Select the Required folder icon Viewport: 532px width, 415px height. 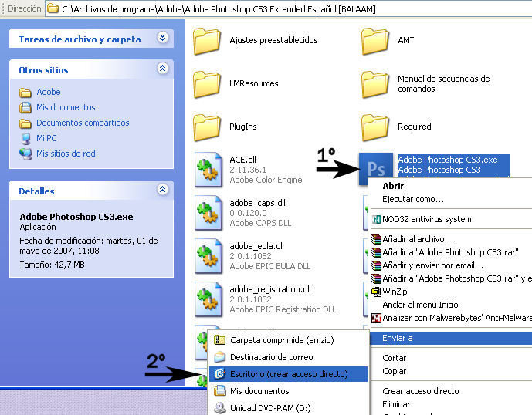[375, 127]
